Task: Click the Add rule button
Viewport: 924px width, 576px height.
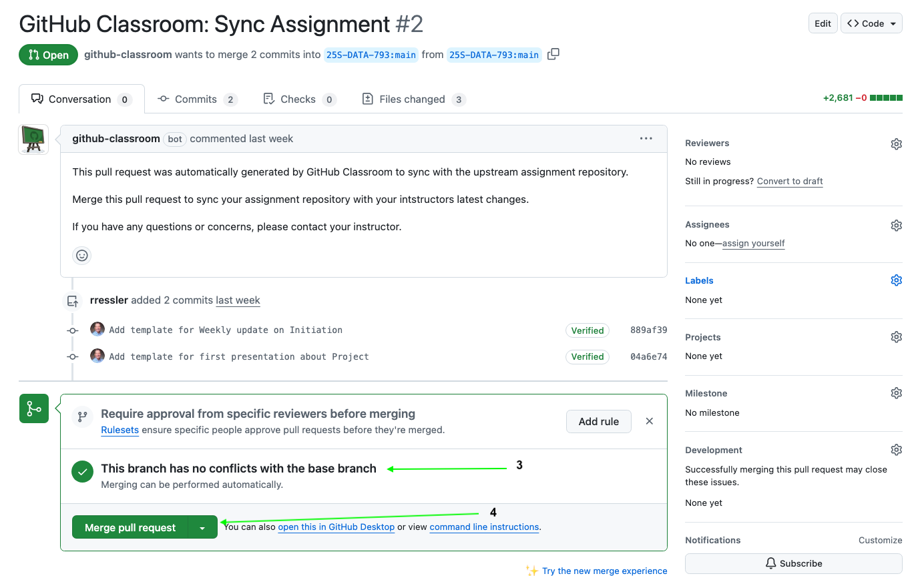Action: [x=599, y=421]
